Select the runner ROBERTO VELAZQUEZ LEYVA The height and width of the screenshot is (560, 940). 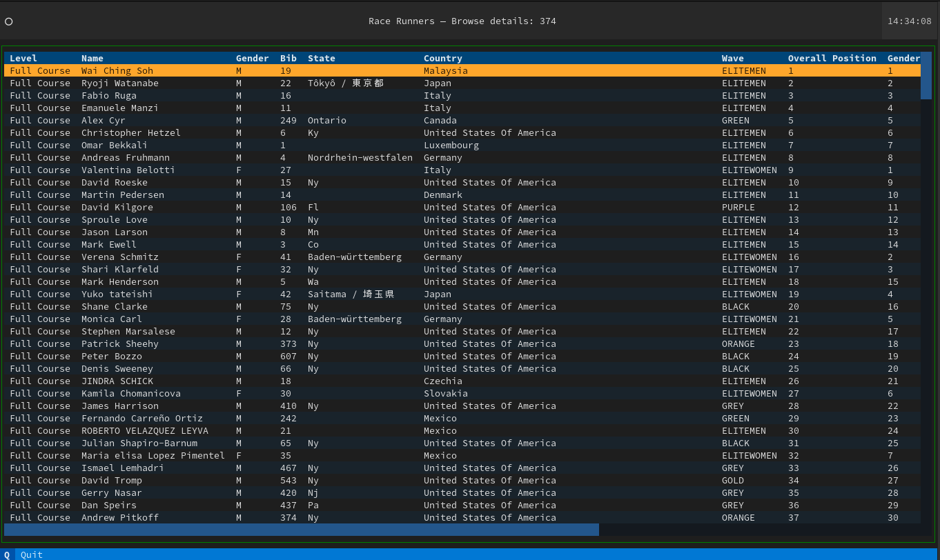point(462,431)
